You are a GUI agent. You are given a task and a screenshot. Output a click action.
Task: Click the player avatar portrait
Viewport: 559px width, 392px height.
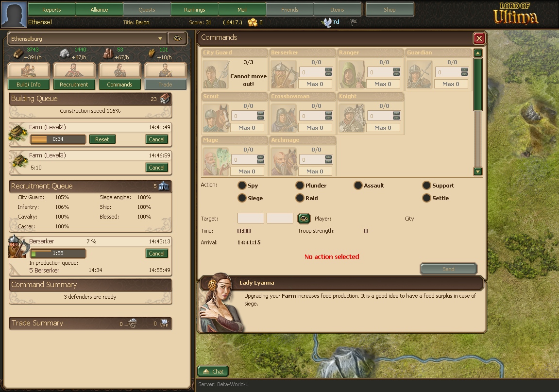14,14
